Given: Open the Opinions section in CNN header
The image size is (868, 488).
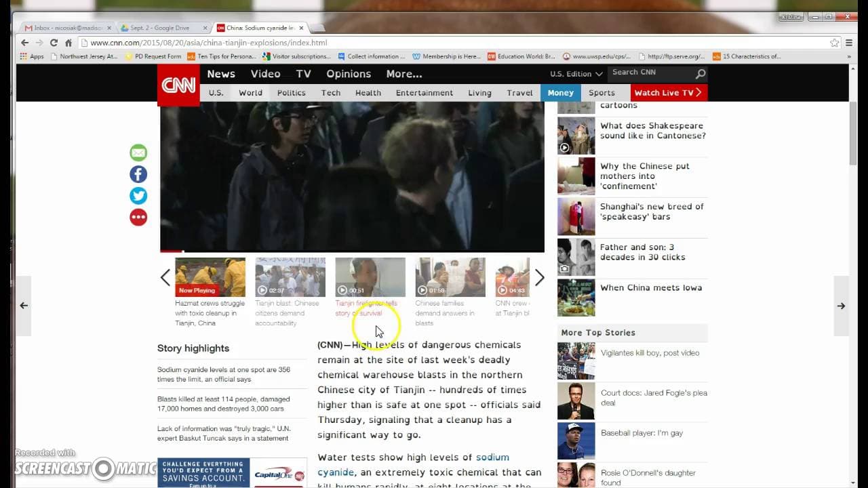Looking at the screenshot, I should pyautogui.click(x=349, y=74).
